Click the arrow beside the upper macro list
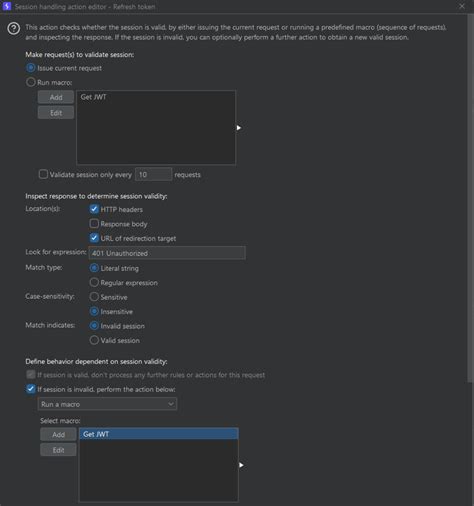Screen dimensions: 474x506 pos(239,128)
